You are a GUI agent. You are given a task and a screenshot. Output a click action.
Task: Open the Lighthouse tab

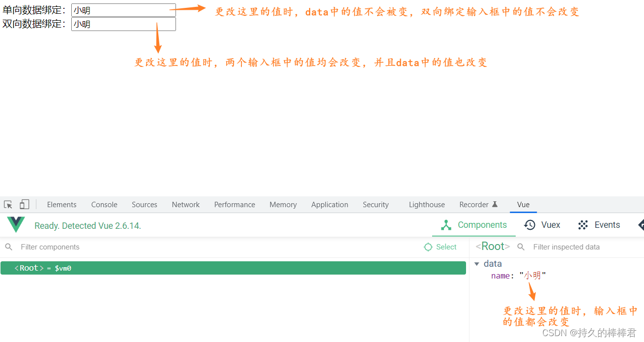[x=427, y=205]
